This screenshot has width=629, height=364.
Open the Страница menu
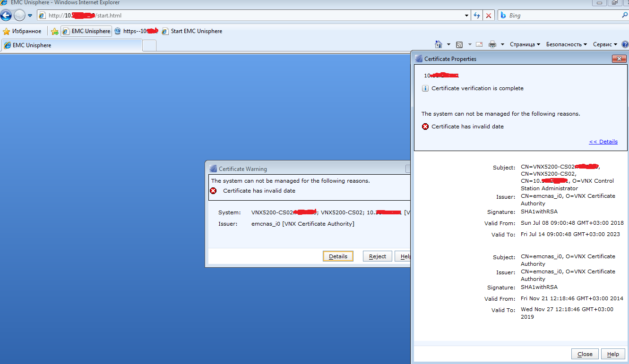coord(525,44)
